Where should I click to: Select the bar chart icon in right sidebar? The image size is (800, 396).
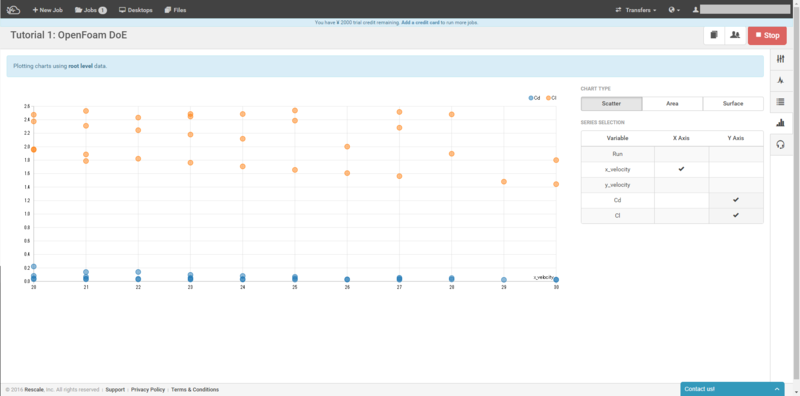click(780, 122)
